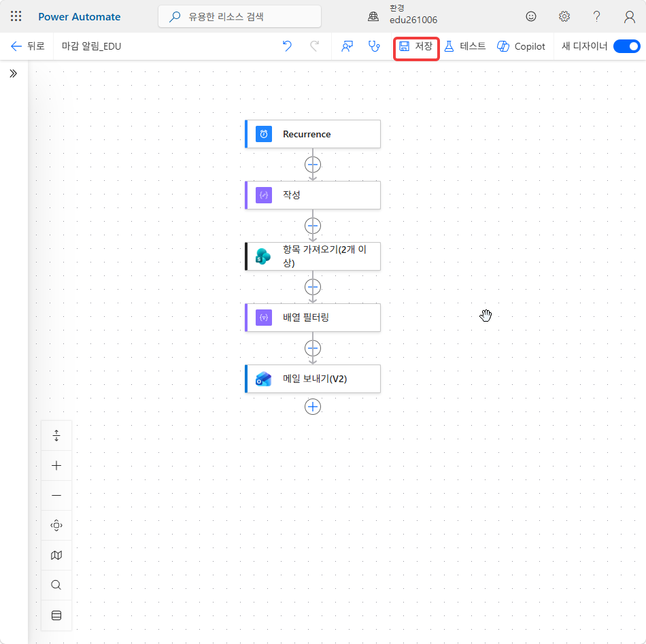Save the flow with 저장
Viewport: 646px width, 644px height.
click(x=416, y=46)
